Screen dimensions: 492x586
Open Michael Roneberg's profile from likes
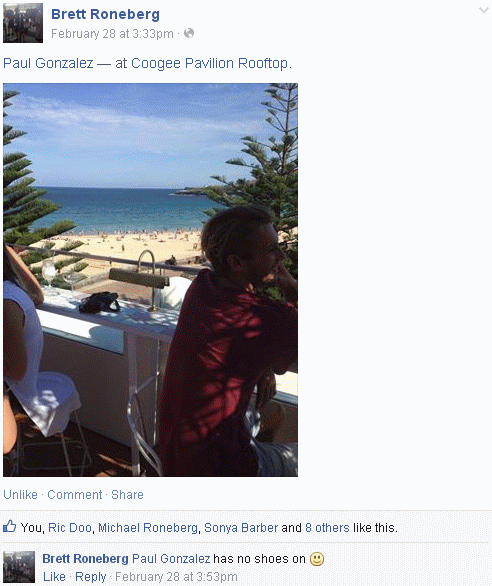tap(148, 527)
